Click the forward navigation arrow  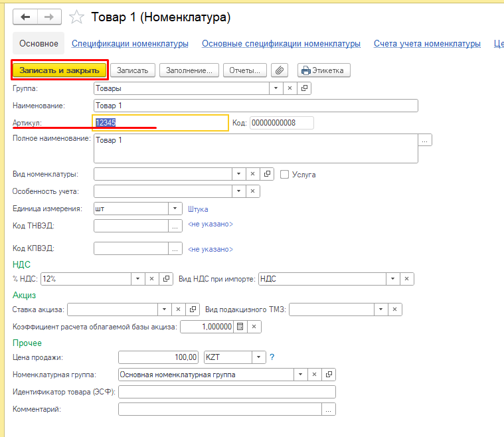pyautogui.click(x=48, y=17)
